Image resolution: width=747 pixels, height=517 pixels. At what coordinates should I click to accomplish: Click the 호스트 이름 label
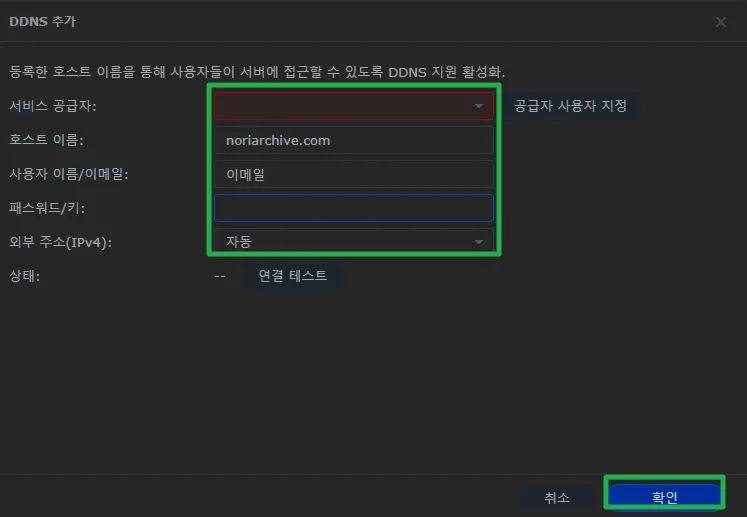[x=46, y=140]
